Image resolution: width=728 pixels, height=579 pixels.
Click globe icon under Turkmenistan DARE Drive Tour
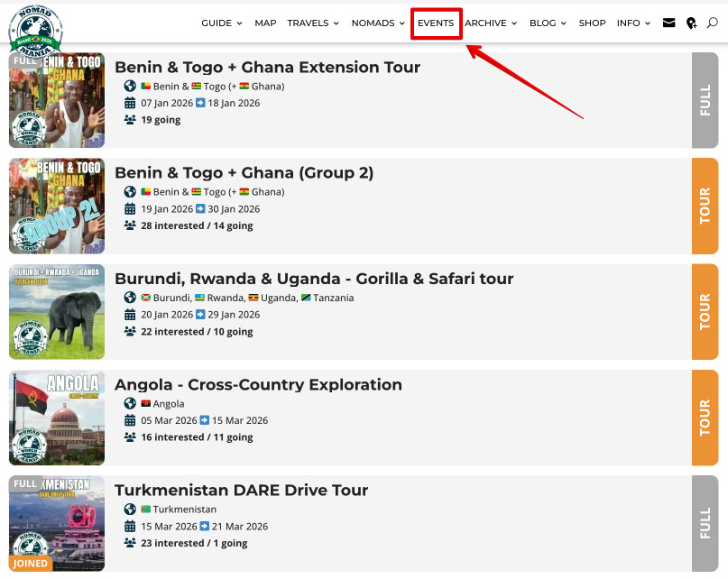point(130,510)
